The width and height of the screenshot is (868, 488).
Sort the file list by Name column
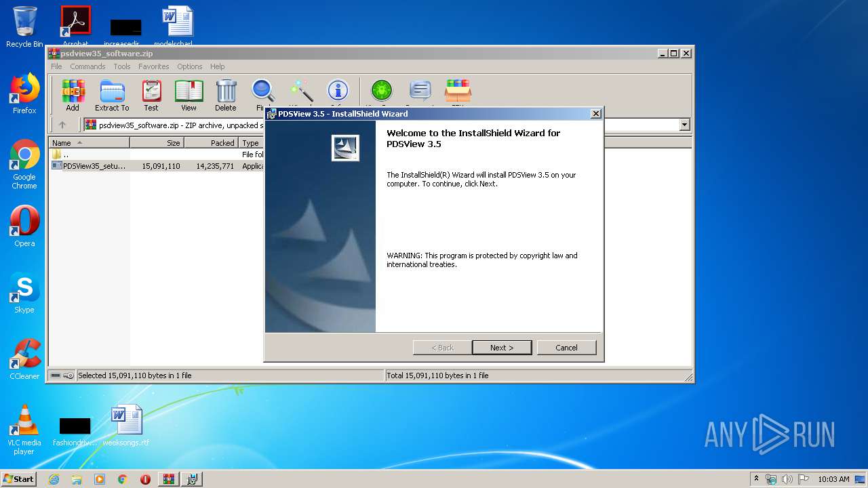(x=89, y=143)
